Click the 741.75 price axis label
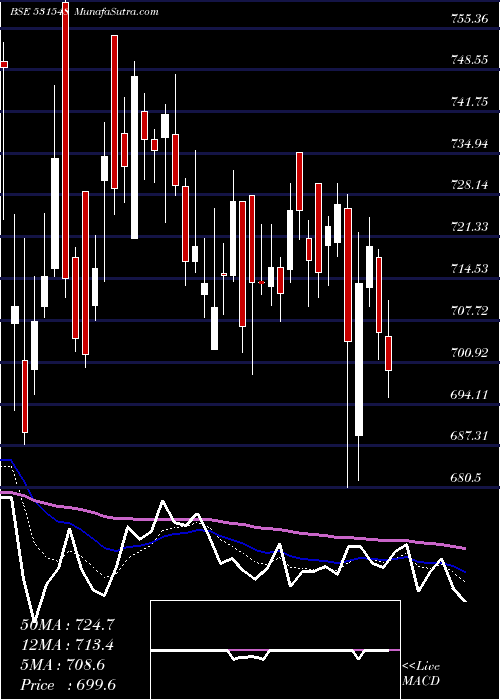Viewport: 500px width, 700px height. 469,102
